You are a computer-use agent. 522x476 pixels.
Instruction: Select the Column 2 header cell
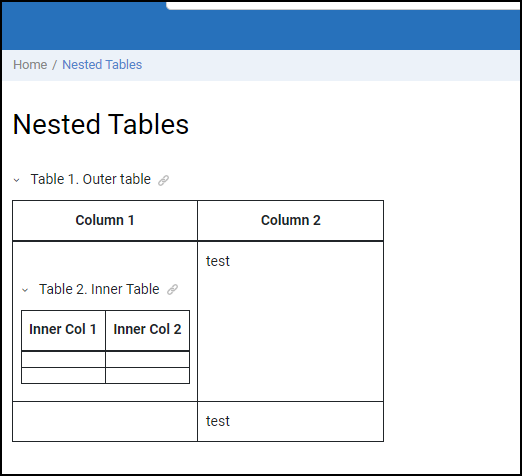[291, 220]
